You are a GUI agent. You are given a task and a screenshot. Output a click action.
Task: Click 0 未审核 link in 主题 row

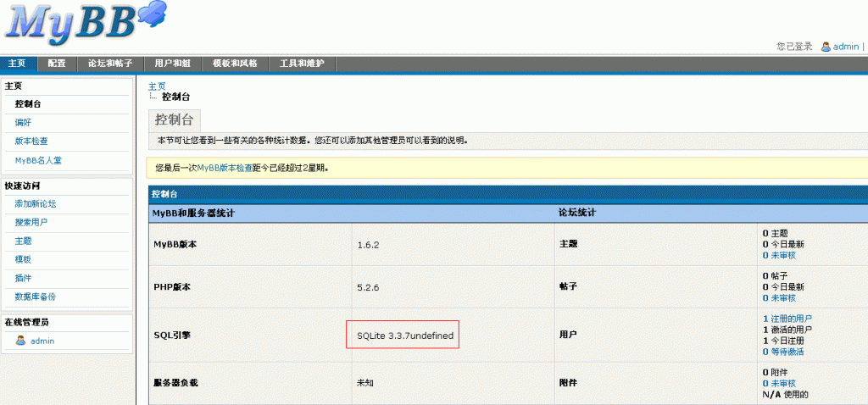coord(779,255)
